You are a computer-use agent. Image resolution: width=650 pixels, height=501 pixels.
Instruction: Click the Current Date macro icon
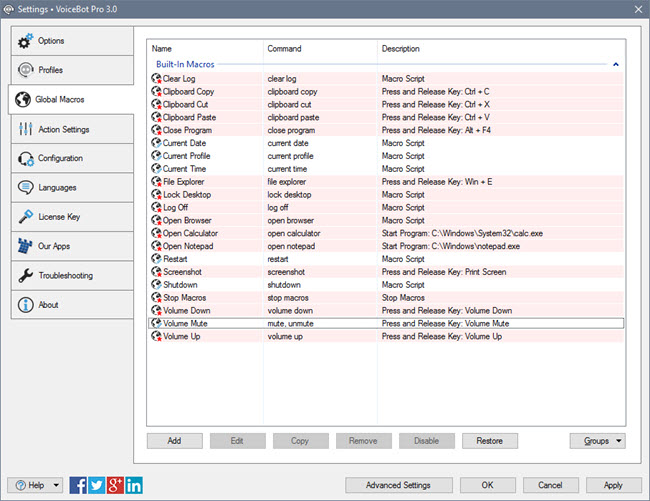pos(156,143)
